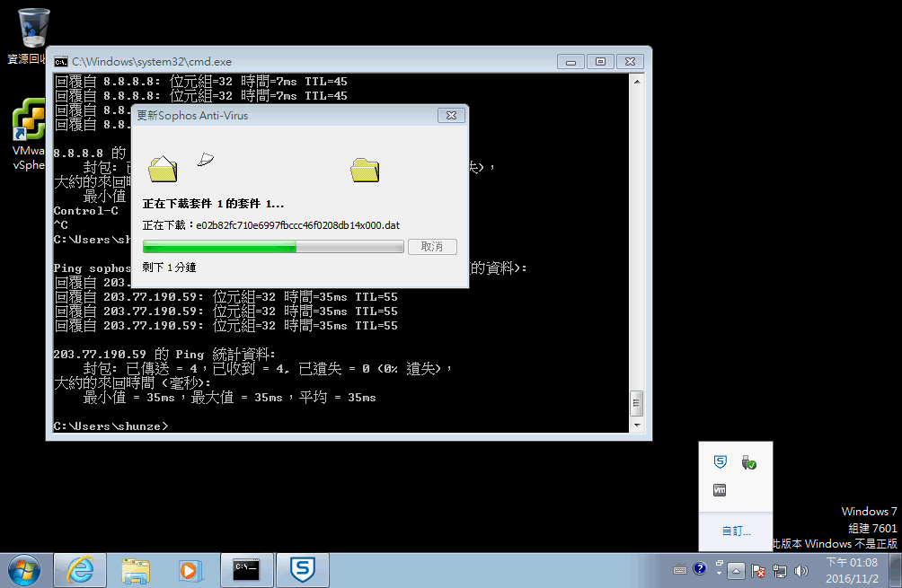Click the flying paper animation icon
902x588 pixels.
pos(206,159)
